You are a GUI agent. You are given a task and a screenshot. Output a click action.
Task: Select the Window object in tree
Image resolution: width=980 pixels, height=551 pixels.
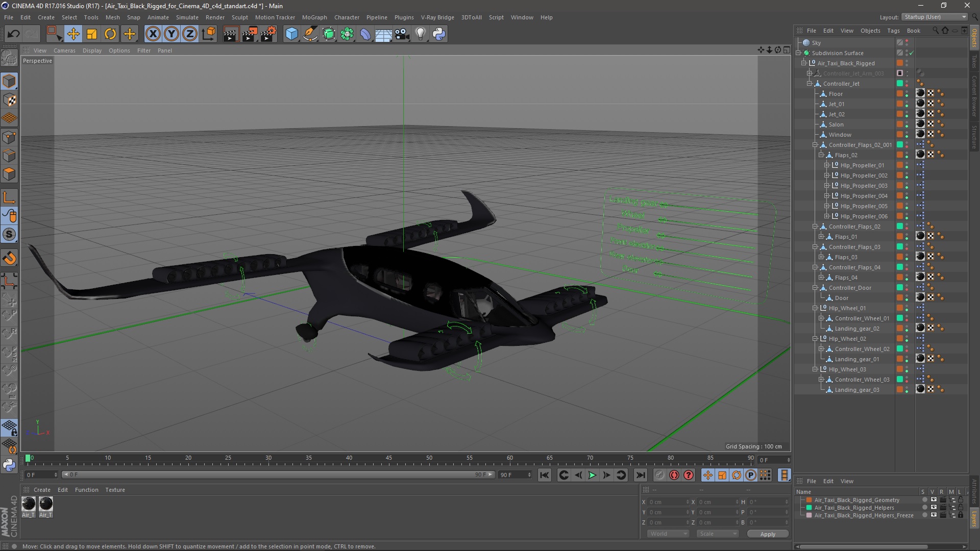840,135
